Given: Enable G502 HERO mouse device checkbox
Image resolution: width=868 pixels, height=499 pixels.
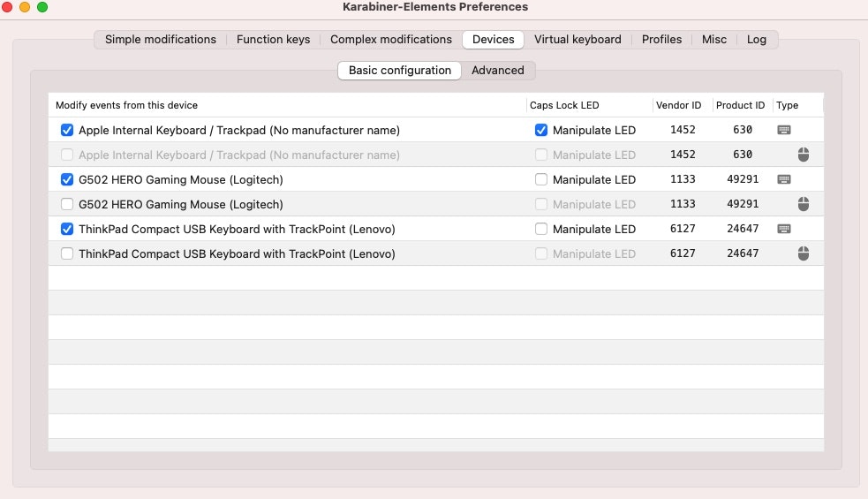Looking at the screenshot, I should [x=67, y=204].
